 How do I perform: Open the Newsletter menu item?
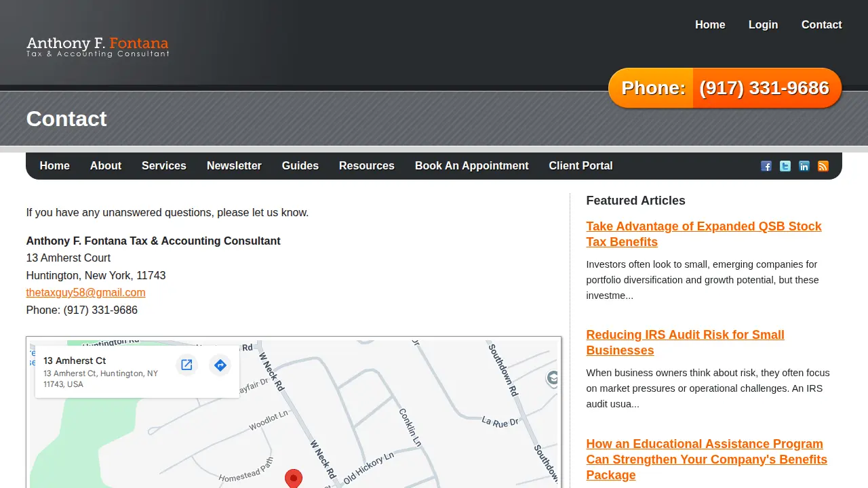234,166
